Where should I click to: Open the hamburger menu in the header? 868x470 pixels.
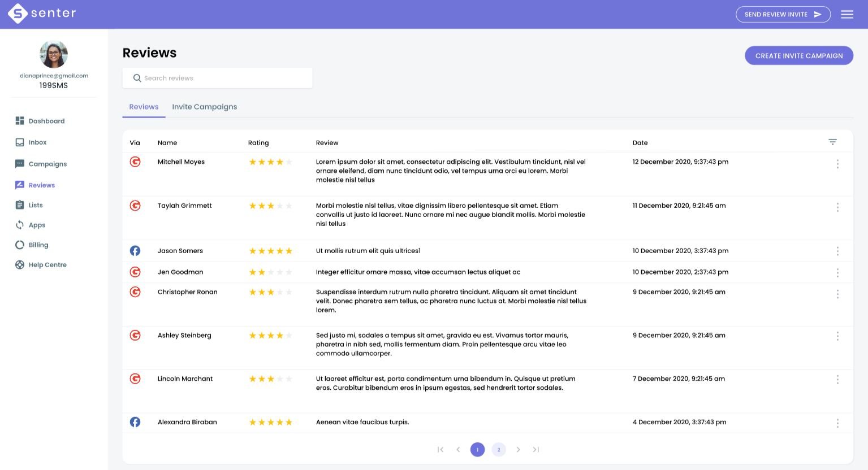[x=847, y=14]
